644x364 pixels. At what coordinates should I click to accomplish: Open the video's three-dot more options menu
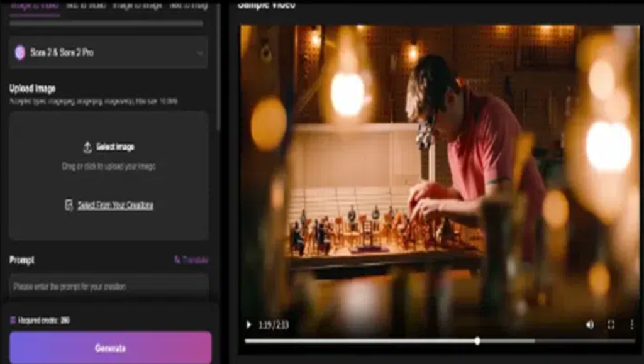[631, 324]
